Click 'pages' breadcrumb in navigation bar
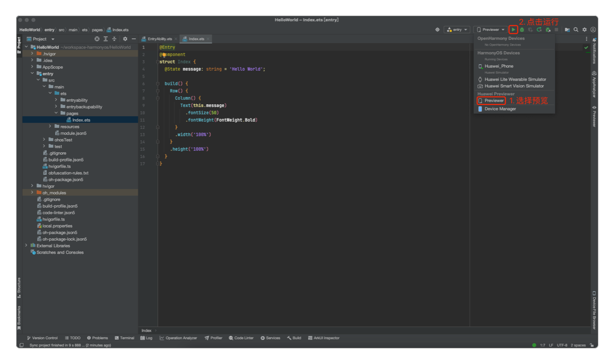The height and width of the screenshot is (364, 614). [x=97, y=30]
